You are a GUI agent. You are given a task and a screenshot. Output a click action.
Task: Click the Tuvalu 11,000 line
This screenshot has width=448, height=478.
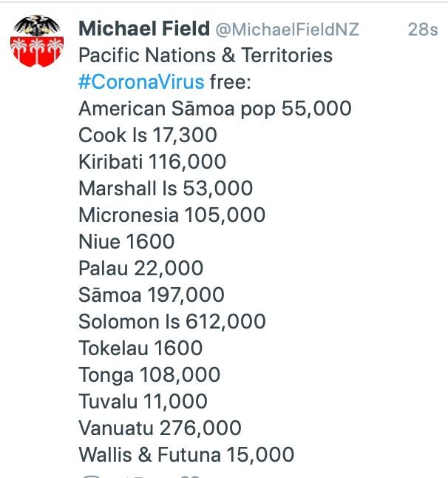coord(143,401)
